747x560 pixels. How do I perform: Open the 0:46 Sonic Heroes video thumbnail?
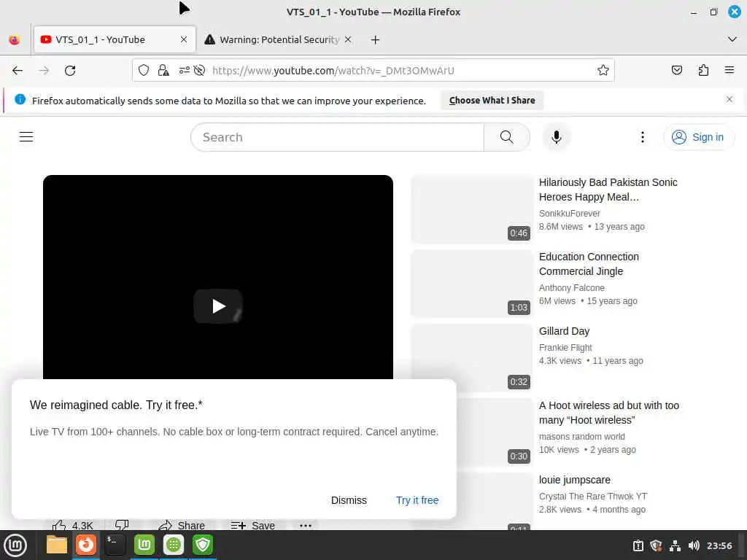(472, 209)
